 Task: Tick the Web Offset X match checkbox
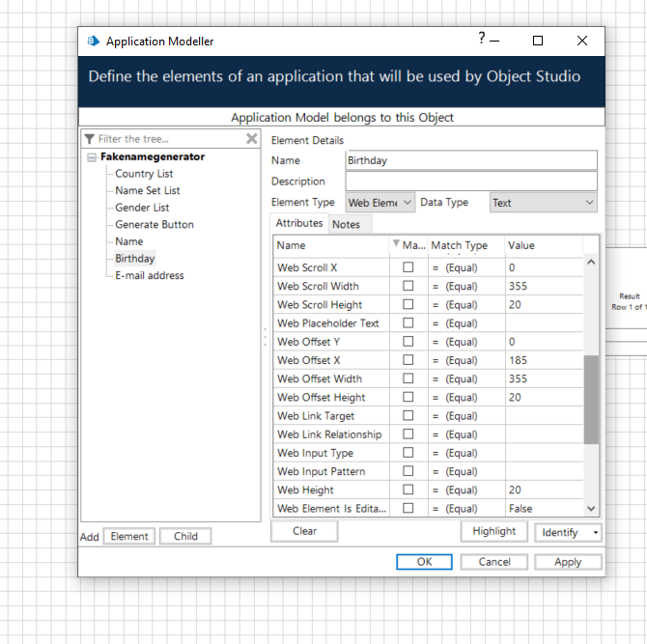(x=408, y=360)
